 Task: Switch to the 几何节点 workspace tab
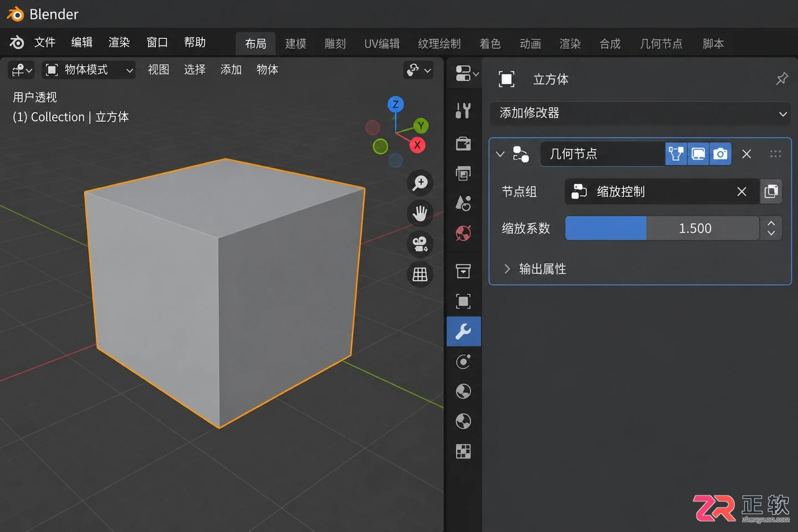(x=661, y=44)
